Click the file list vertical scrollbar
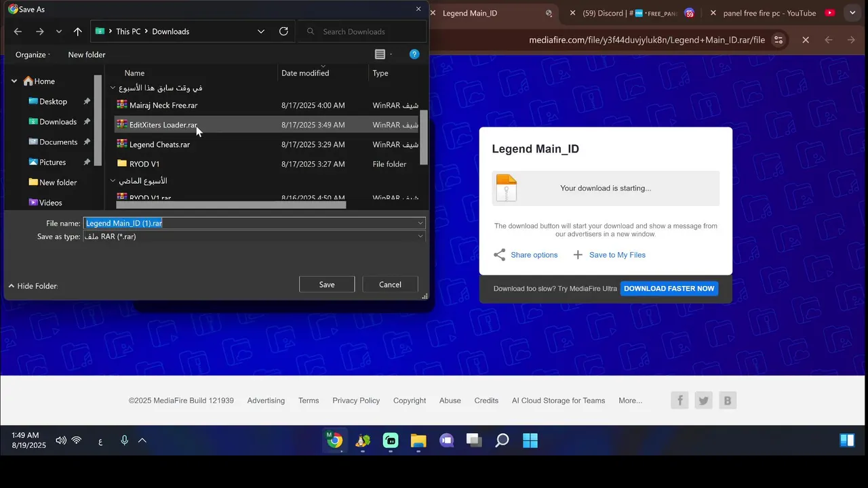The height and width of the screenshot is (488, 868). pos(424,138)
